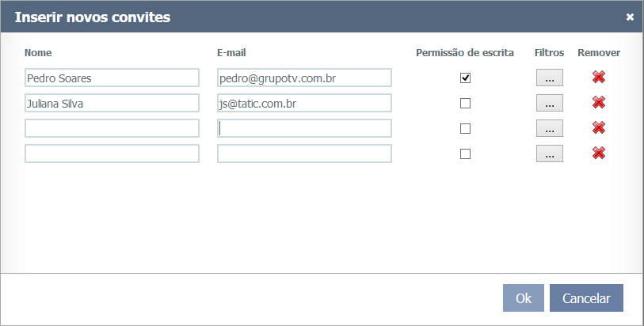Open the third row filters button
644x326 pixels.
(549, 128)
